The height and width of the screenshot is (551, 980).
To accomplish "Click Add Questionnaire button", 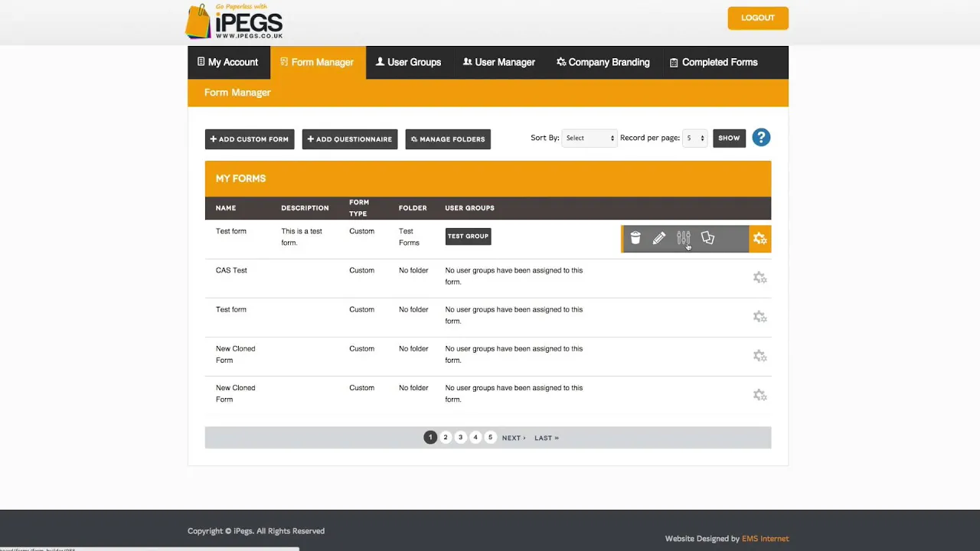I will (350, 139).
